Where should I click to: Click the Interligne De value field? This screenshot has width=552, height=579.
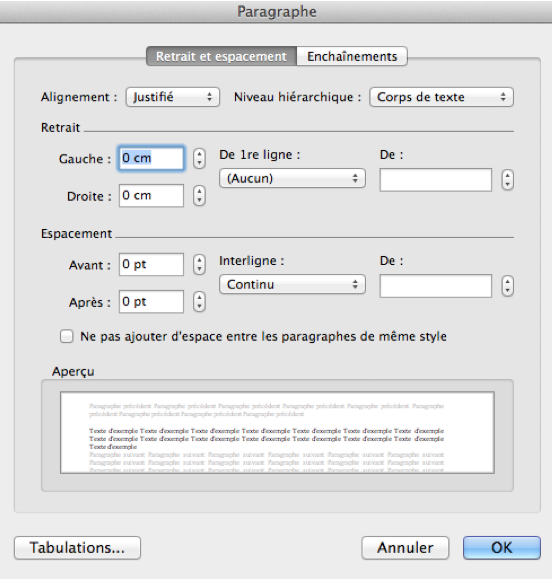coord(436,286)
